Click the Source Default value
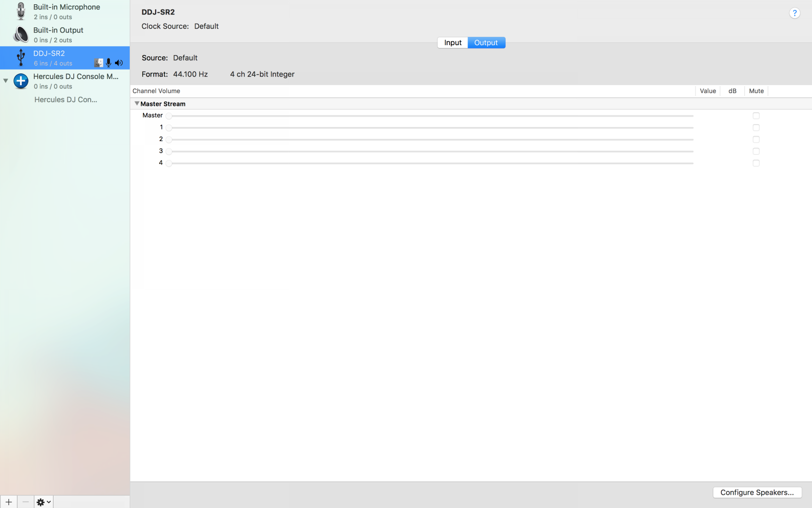 coord(185,58)
